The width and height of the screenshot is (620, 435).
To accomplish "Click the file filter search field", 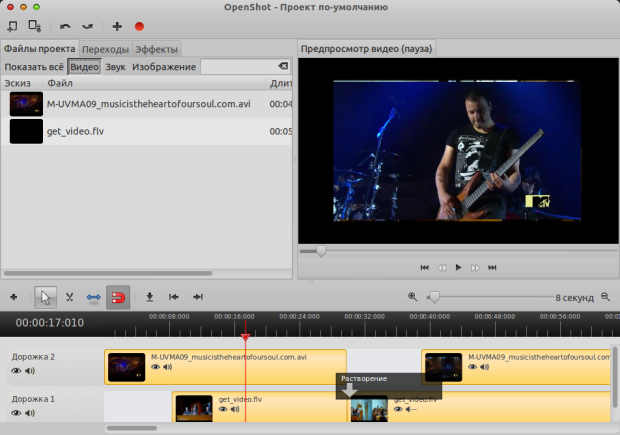I will [238, 67].
